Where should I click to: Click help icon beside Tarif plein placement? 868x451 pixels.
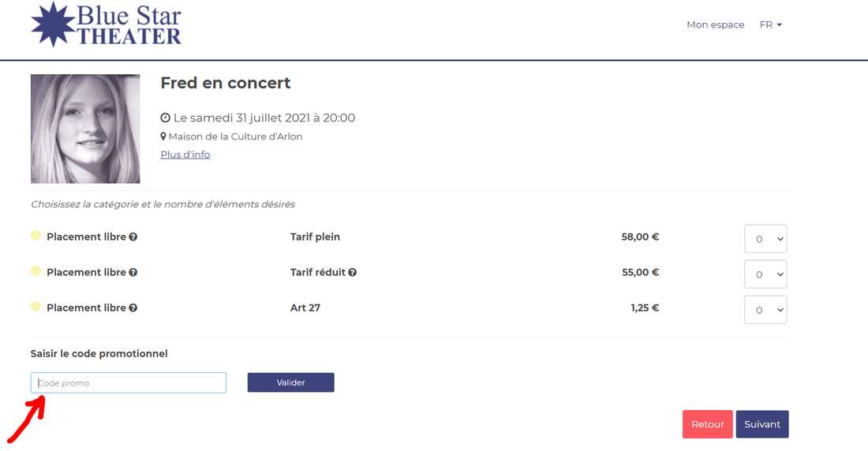133,237
